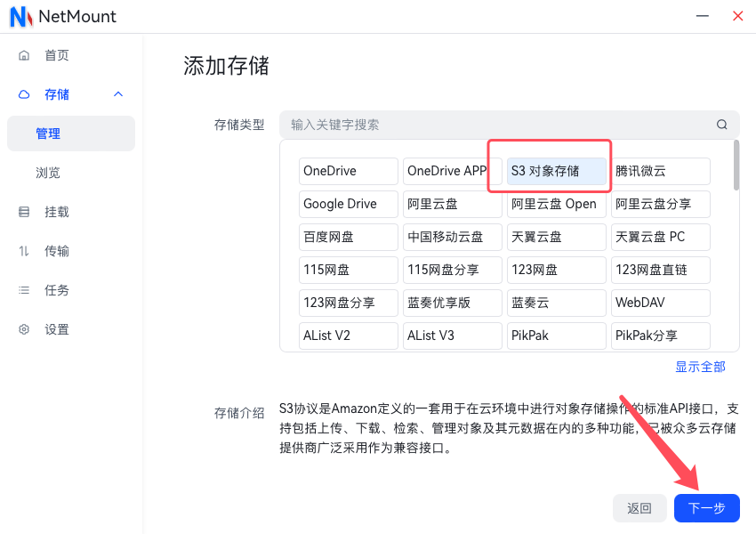Select AList V3 storage type
756x534 pixels.
[x=452, y=336]
